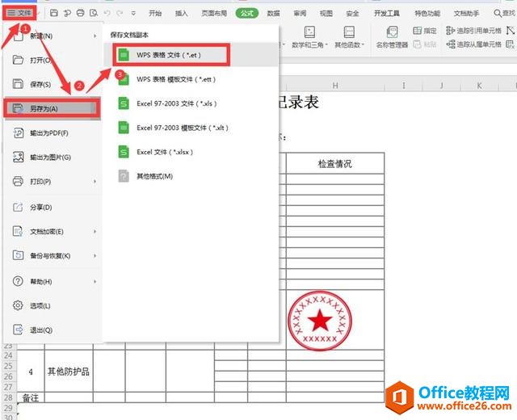Image resolution: width=517 pixels, height=420 pixels.
Task: Click the print icon in quick access toolbar
Action: (x=80, y=13)
